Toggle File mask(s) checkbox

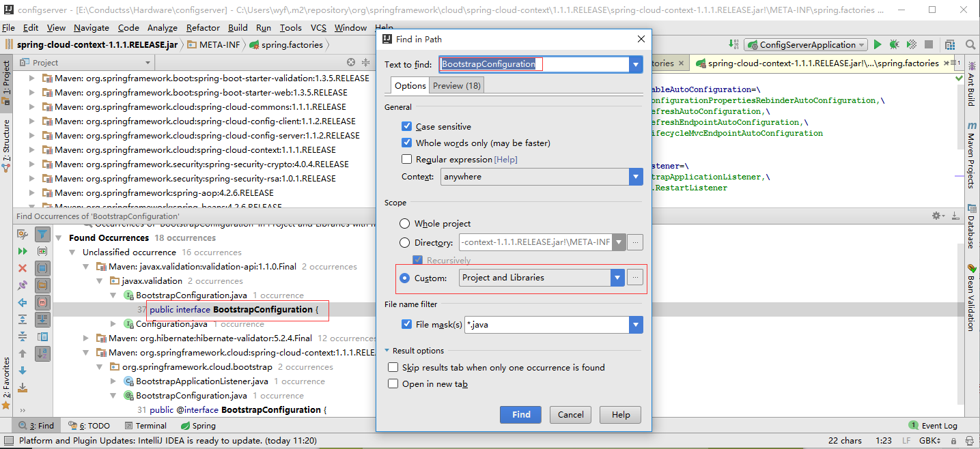click(407, 324)
